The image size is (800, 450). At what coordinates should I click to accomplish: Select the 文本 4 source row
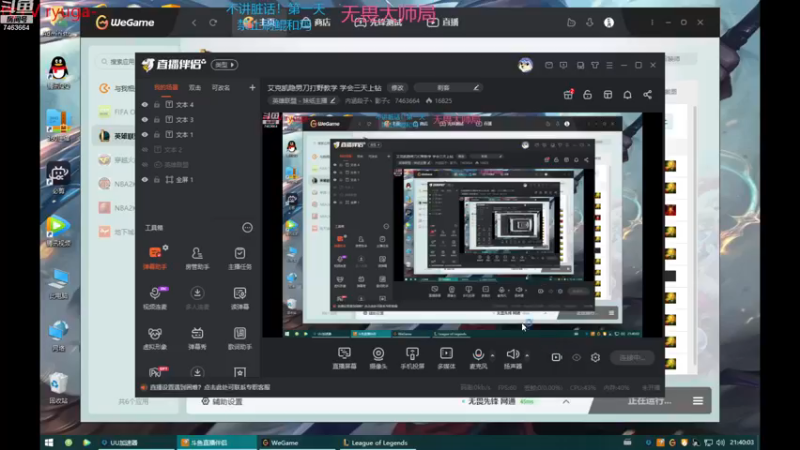(x=197, y=105)
